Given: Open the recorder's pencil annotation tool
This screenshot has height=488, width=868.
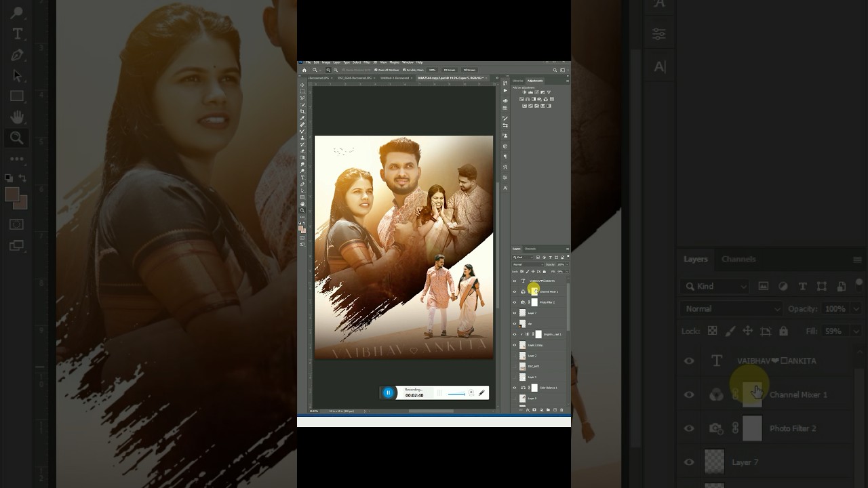Looking at the screenshot, I should (x=481, y=392).
